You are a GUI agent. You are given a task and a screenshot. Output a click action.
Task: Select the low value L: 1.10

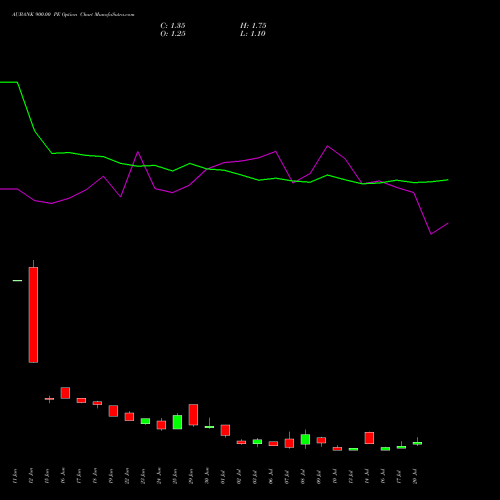tap(253, 34)
